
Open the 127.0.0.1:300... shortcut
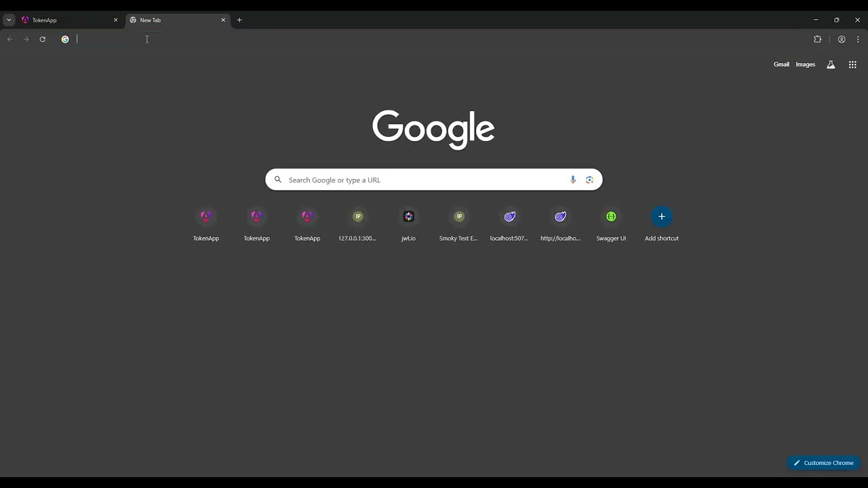click(357, 224)
